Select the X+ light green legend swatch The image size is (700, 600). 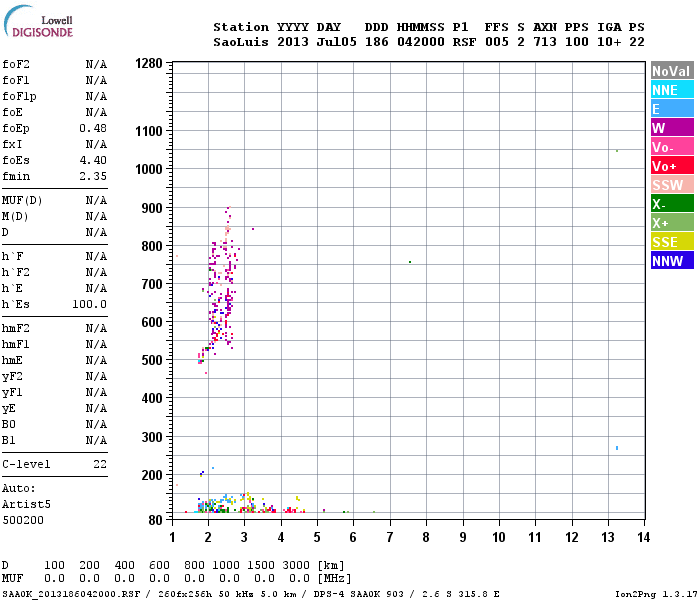[x=672, y=223]
